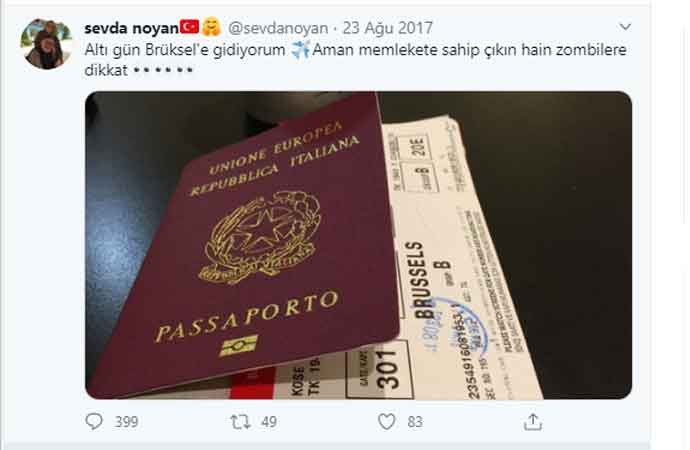Show the 49 retweets count

(x=269, y=422)
